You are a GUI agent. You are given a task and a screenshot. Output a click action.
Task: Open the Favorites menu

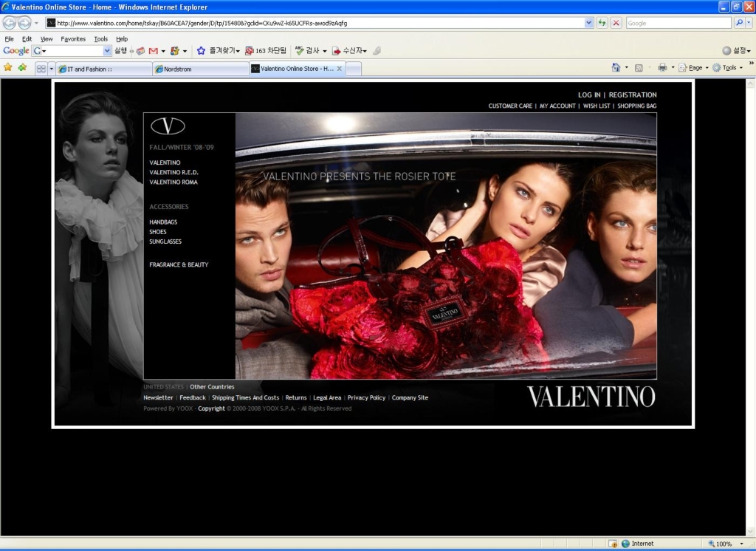click(73, 38)
